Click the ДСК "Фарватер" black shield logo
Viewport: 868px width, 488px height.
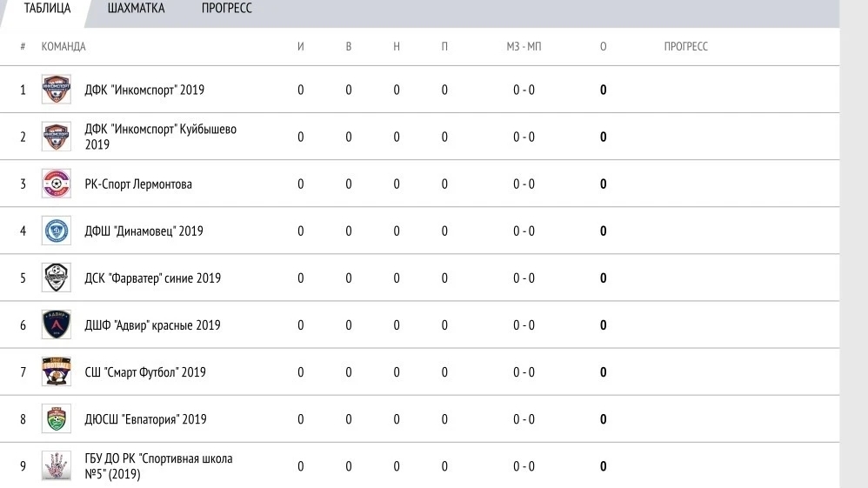(57, 278)
